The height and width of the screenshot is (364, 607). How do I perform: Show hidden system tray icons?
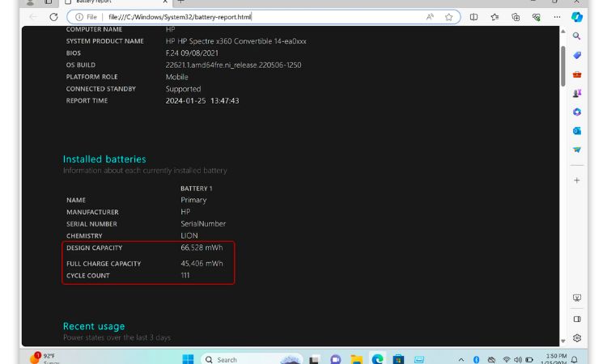(x=461, y=360)
